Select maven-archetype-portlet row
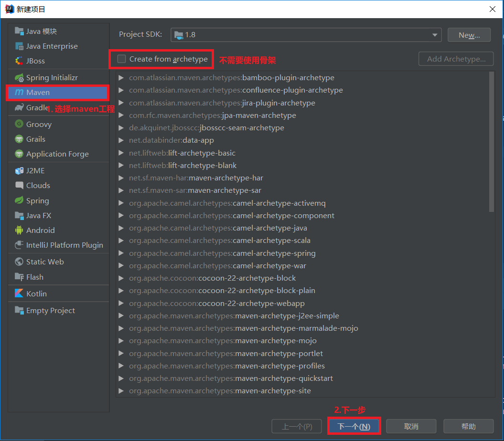Image resolution: width=504 pixels, height=441 pixels. pyautogui.click(x=302, y=353)
